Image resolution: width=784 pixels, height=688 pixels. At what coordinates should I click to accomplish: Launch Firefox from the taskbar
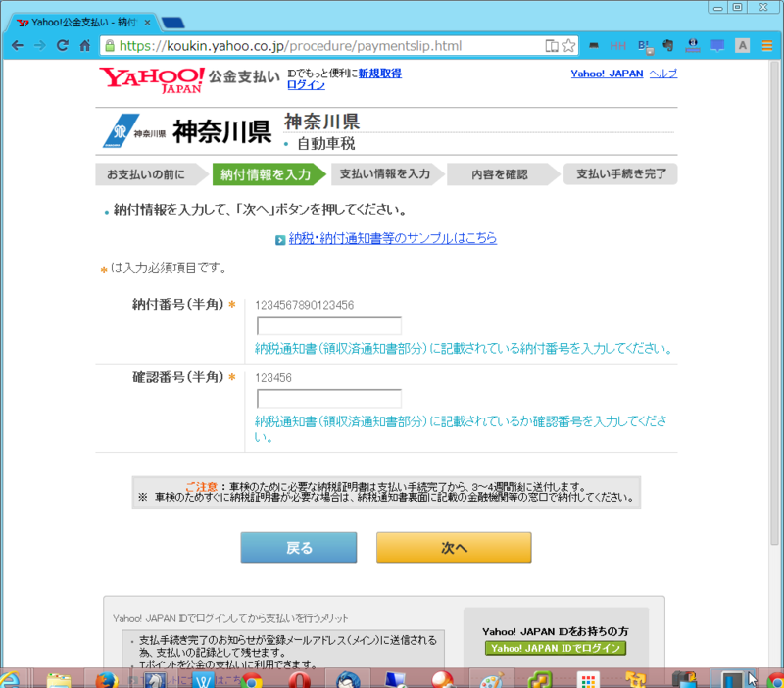[x=107, y=680]
